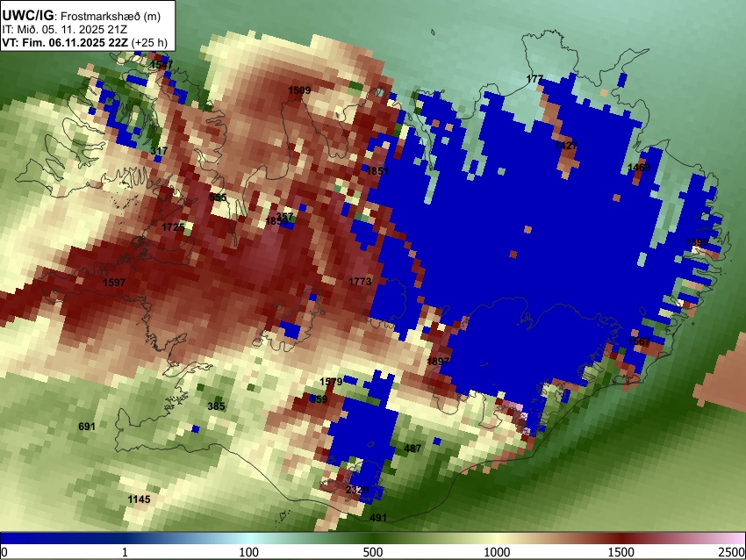The width and height of the screenshot is (746, 560).
Task: Select the legend tick label 500
Action: pos(373,552)
